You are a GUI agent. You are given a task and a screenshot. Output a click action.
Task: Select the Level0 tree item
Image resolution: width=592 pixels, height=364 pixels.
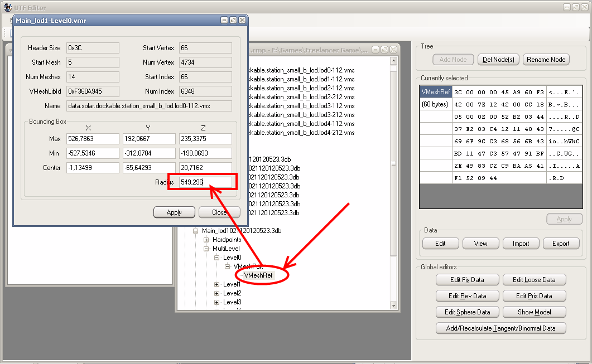(x=232, y=258)
